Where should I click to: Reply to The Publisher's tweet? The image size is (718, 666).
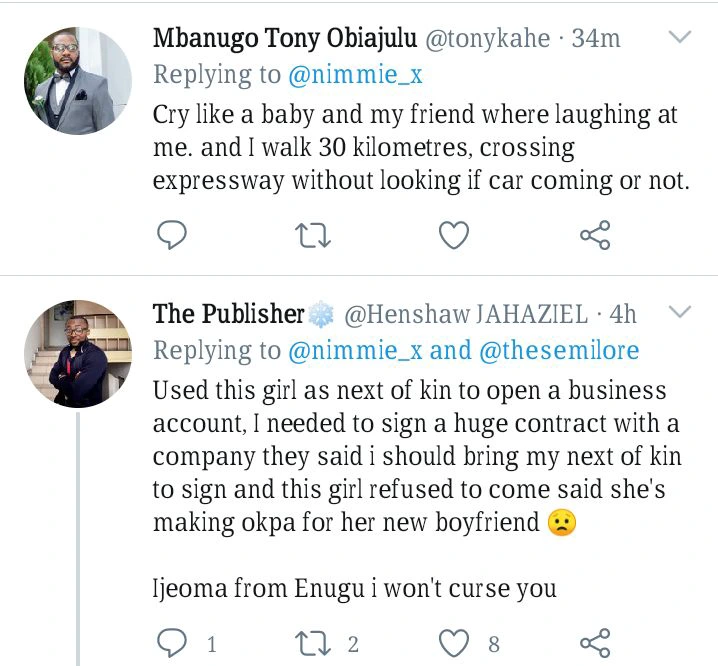click(x=172, y=643)
